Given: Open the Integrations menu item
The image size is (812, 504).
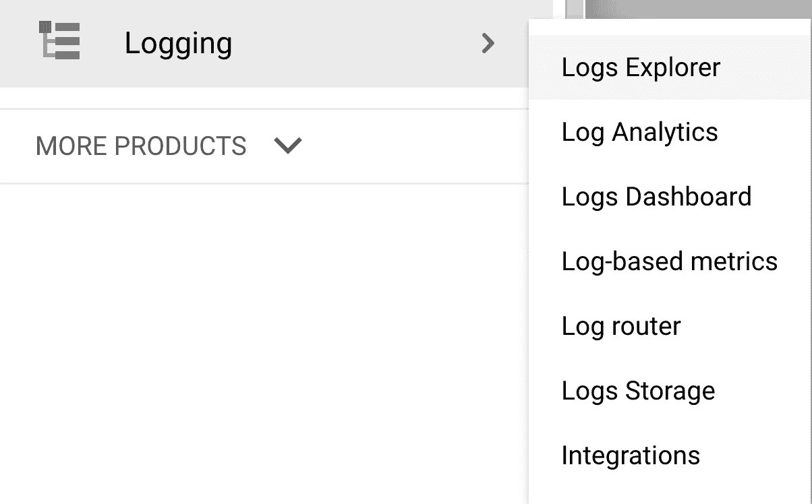Looking at the screenshot, I should coord(631,455).
